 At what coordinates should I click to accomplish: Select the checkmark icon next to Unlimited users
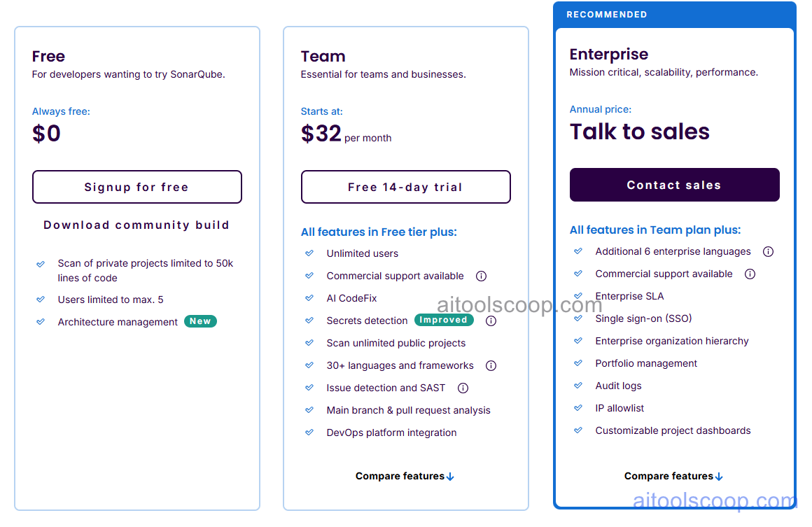pyautogui.click(x=309, y=253)
